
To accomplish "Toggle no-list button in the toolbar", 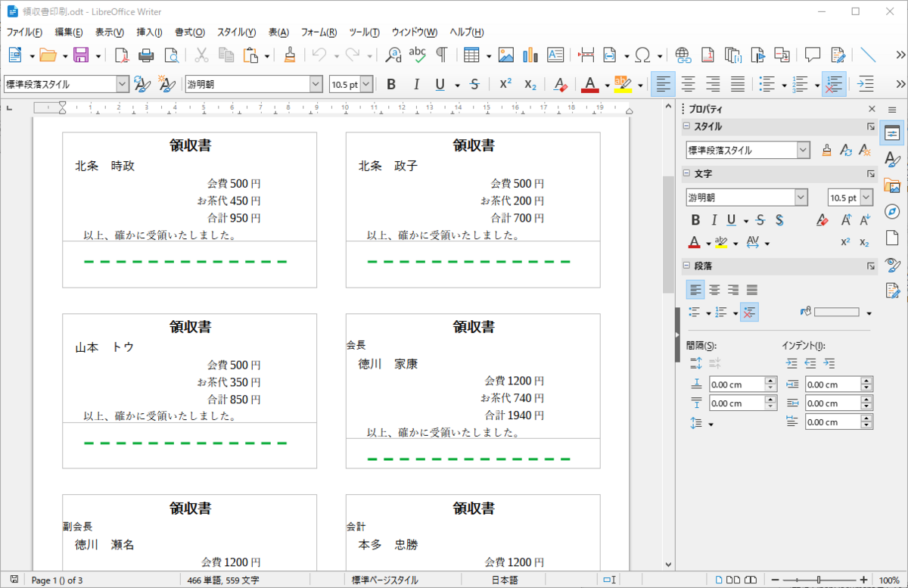I will (x=834, y=84).
